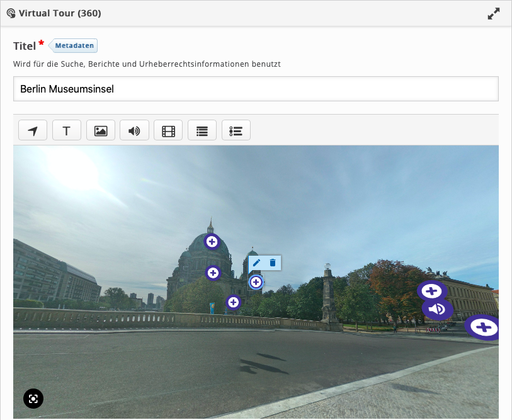
Task: Click the trash delete icon on the hotspot popup
Action: tap(273, 263)
